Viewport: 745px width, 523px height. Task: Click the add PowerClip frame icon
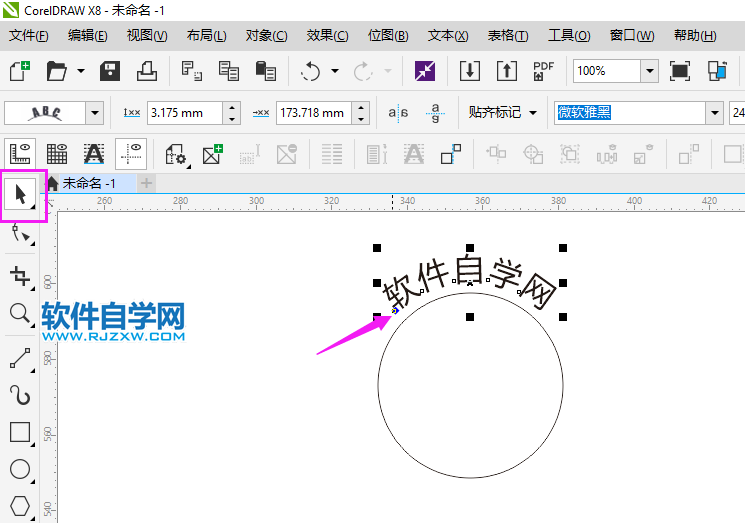pyautogui.click(x=212, y=154)
